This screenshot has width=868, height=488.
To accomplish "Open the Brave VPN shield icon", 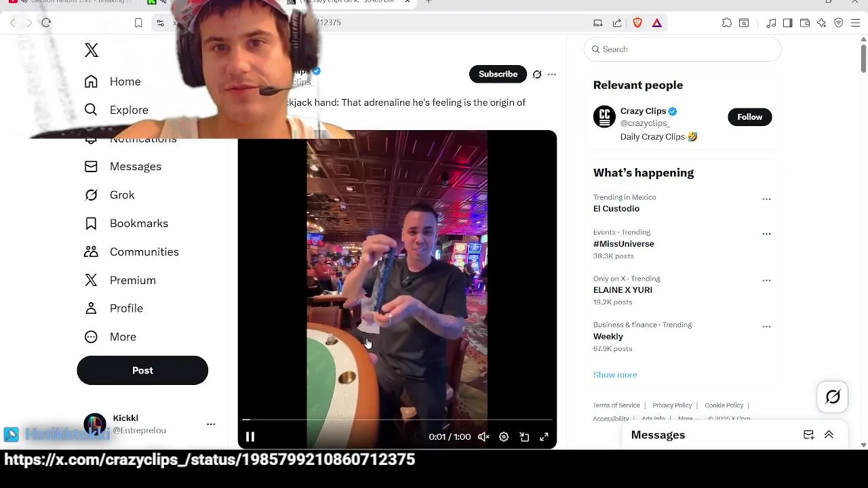I will point(839,23).
